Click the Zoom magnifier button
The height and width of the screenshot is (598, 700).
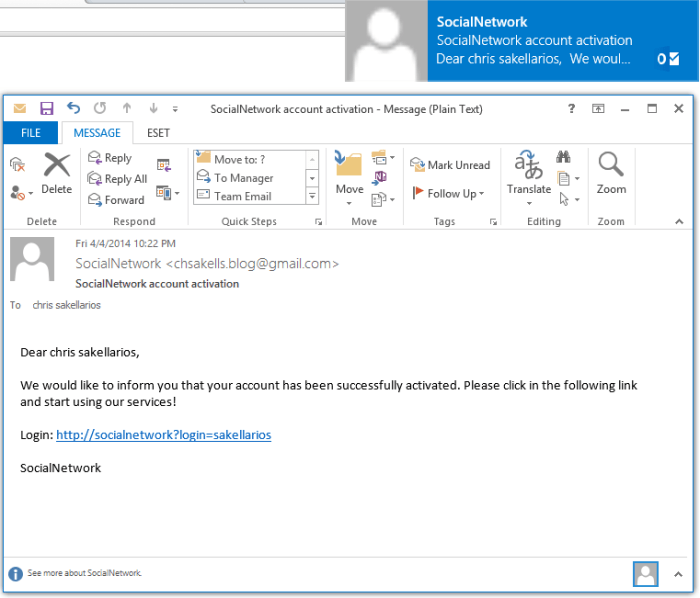click(611, 173)
